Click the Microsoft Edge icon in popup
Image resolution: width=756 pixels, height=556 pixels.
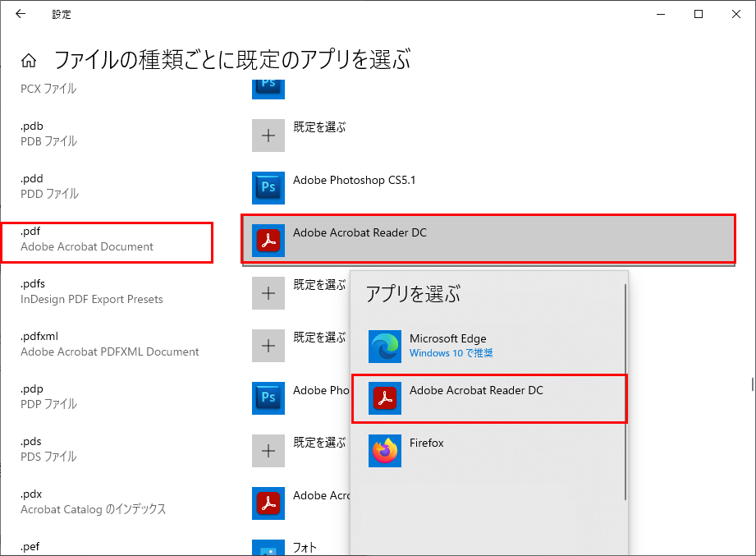pos(385,347)
